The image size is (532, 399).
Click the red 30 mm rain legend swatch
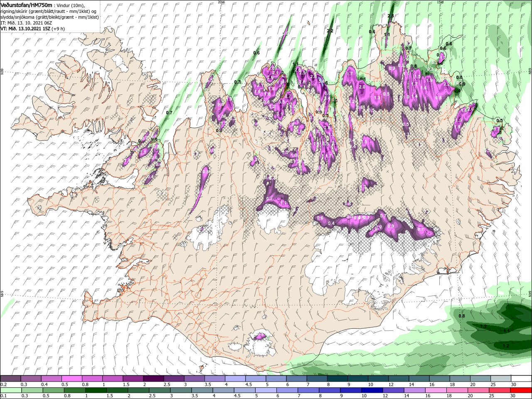point(521,390)
